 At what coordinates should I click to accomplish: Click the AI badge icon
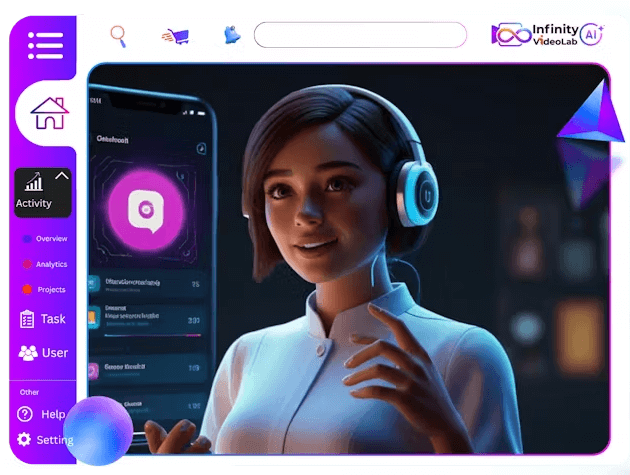pyautogui.click(x=591, y=34)
